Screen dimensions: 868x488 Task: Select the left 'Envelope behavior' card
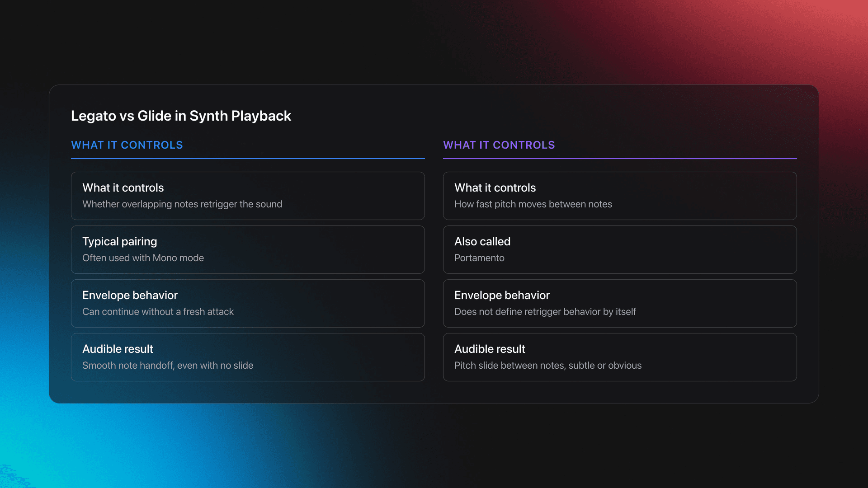click(x=248, y=303)
